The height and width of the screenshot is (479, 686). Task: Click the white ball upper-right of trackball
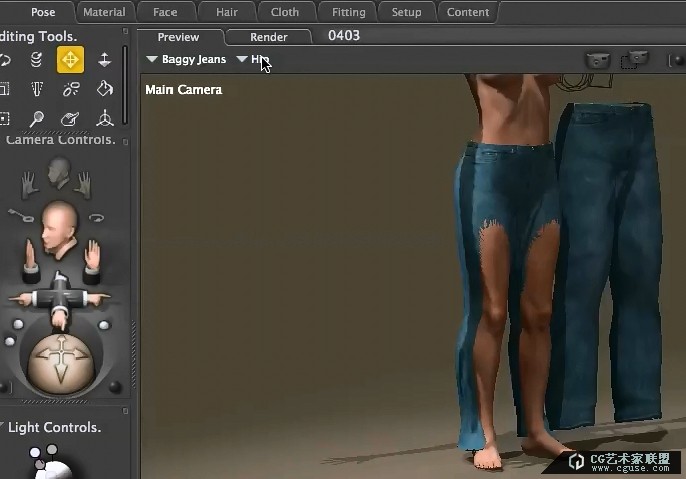point(104,325)
